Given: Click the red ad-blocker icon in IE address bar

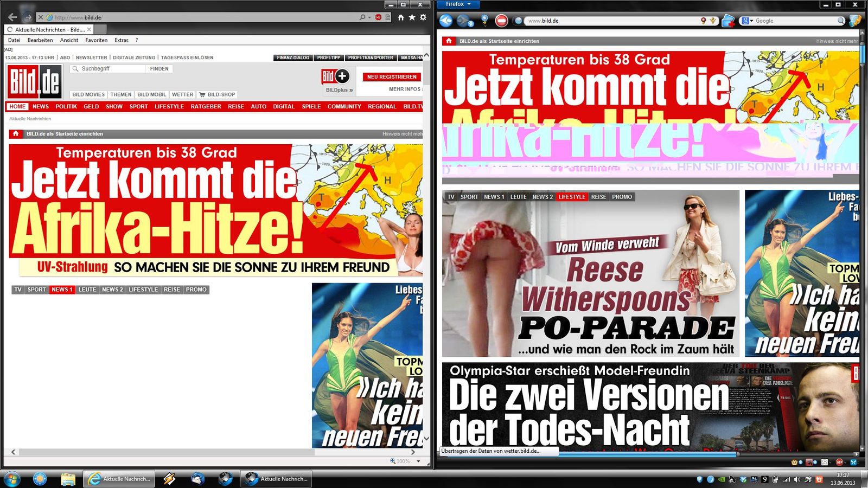Looking at the screenshot, I should pyautogui.click(x=378, y=17).
